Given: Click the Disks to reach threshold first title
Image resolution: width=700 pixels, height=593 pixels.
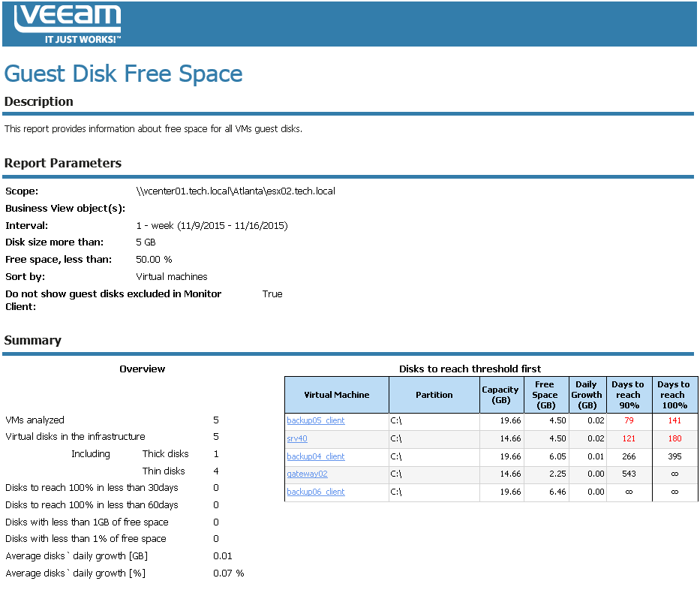Looking at the screenshot, I should (x=470, y=369).
